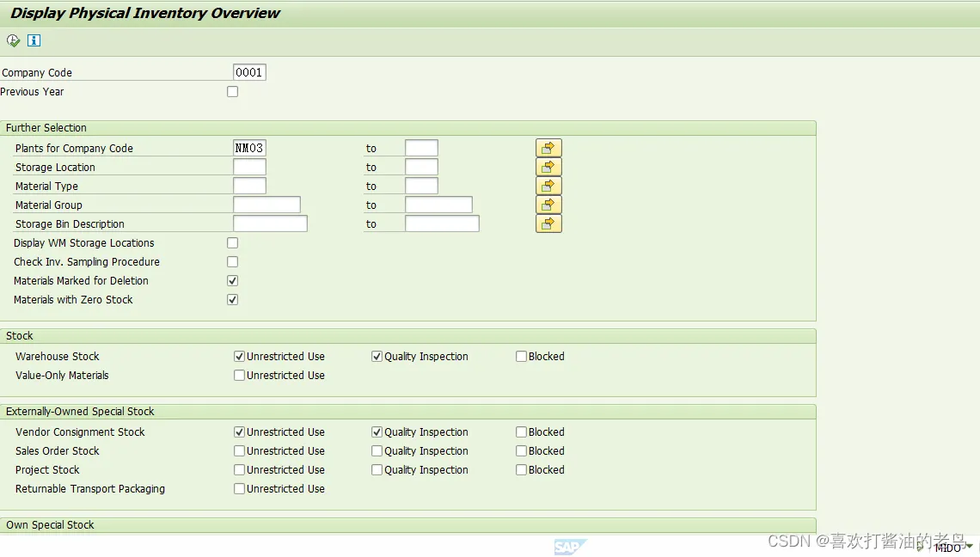Viewport: 980px width, 557px height.
Task: Open the MIDO status bar dropdown arrow
Action: [970, 548]
